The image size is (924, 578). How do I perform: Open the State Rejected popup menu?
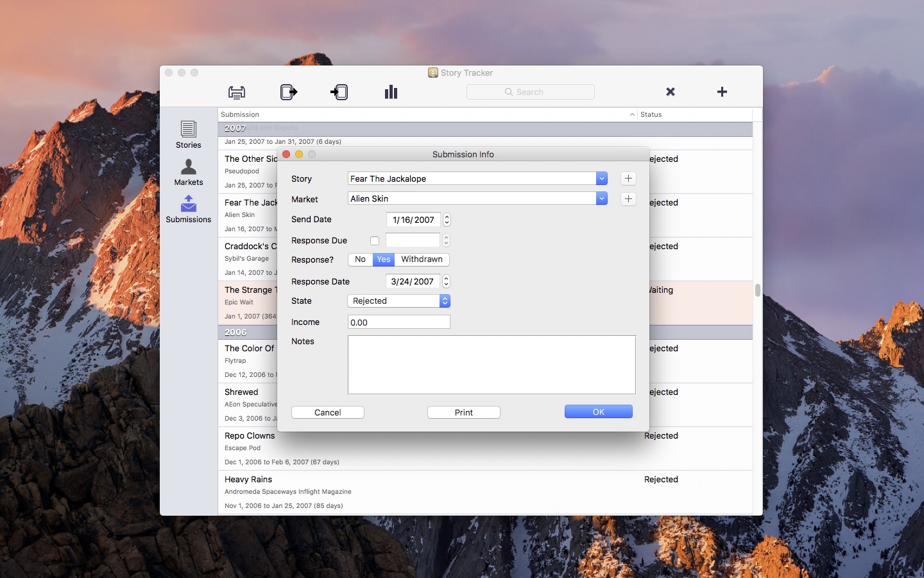pyautogui.click(x=398, y=301)
